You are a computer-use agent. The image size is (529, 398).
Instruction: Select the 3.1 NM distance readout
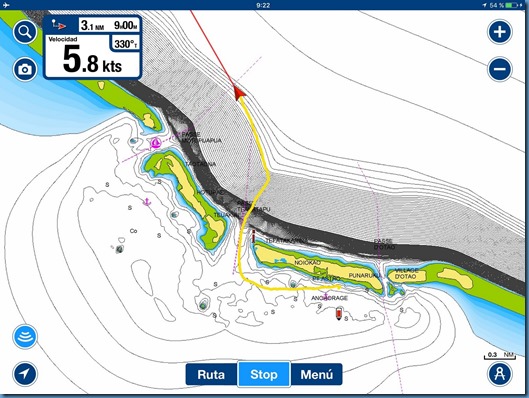92,25
